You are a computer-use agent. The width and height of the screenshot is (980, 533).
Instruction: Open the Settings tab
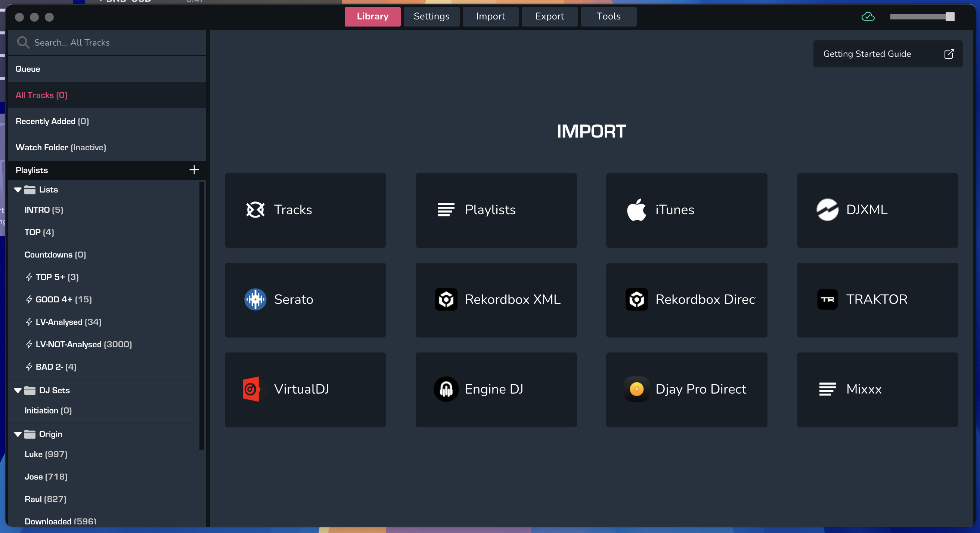click(x=431, y=16)
